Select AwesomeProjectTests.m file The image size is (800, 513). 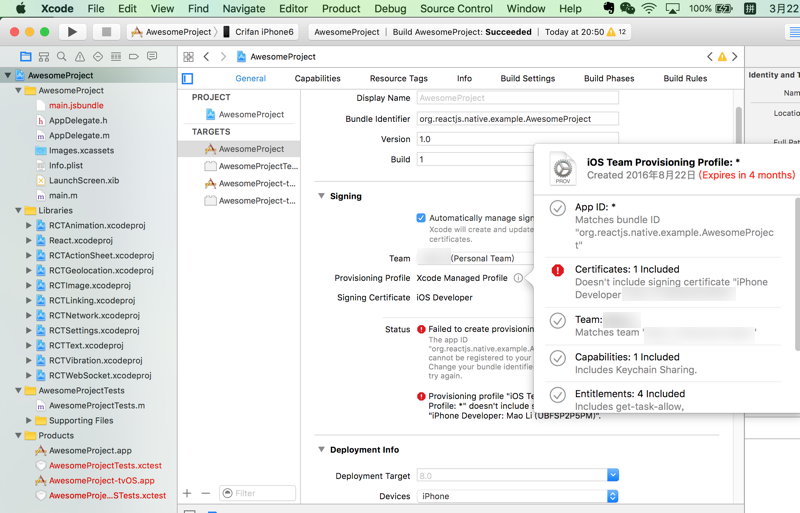tap(96, 405)
